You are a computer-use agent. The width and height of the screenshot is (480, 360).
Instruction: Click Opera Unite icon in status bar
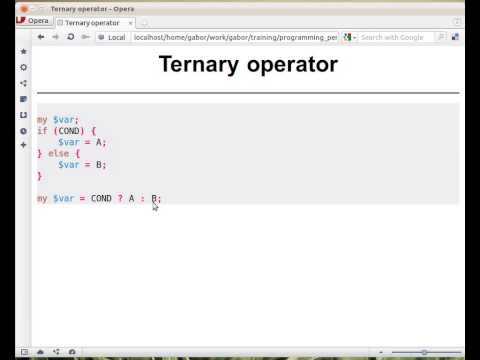click(56, 352)
